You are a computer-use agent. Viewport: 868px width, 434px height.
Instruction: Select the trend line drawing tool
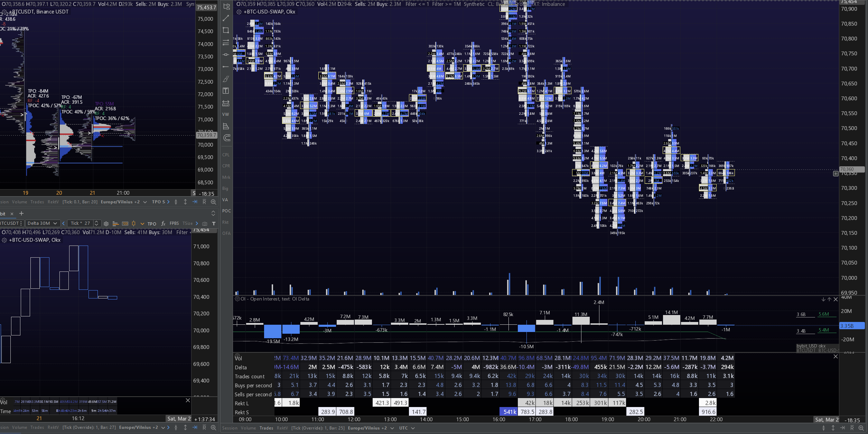click(226, 18)
